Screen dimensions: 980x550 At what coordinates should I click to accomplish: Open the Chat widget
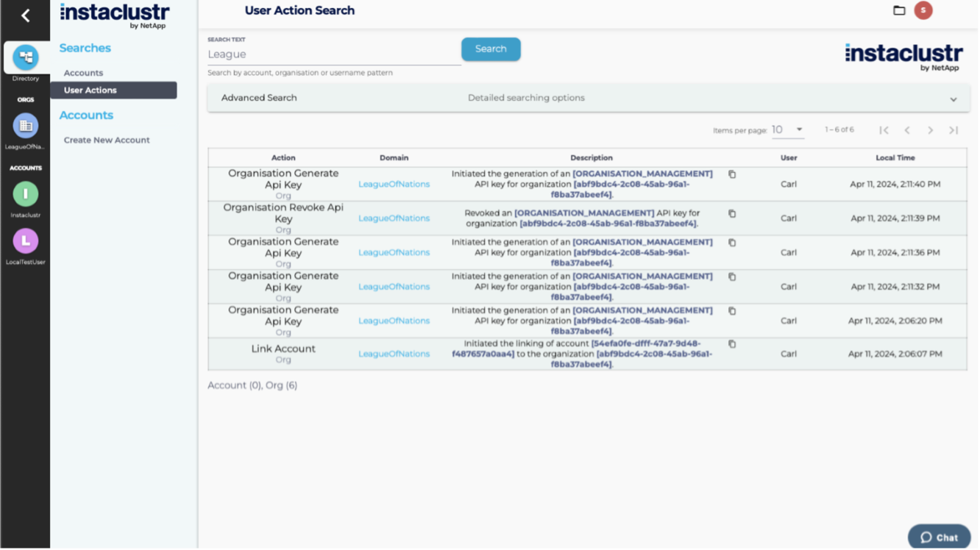(x=940, y=537)
